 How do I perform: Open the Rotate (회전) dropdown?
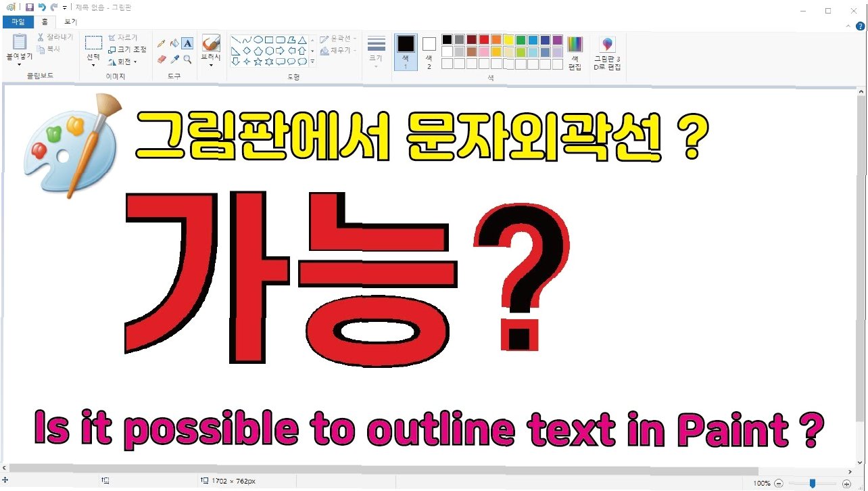122,62
